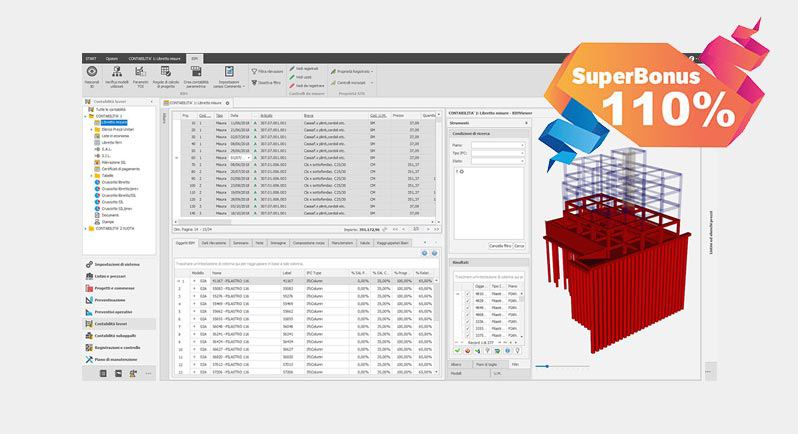Click the Filtra rilevazioni funnel
The height and width of the screenshot is (434, 798).
(267, 72)
